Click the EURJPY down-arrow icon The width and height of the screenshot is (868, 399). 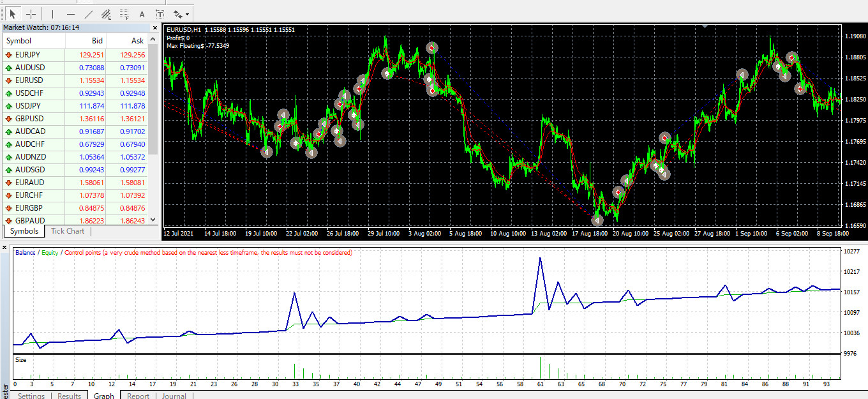pos(9,55)
